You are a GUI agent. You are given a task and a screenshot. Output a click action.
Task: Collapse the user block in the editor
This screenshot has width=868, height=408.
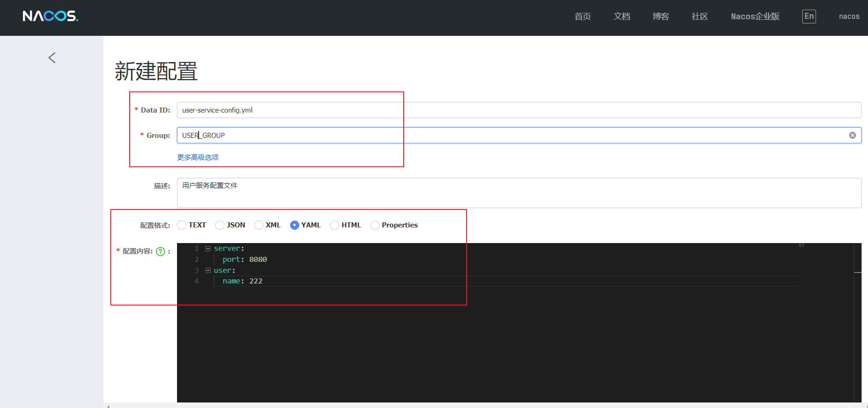[208, 271]
